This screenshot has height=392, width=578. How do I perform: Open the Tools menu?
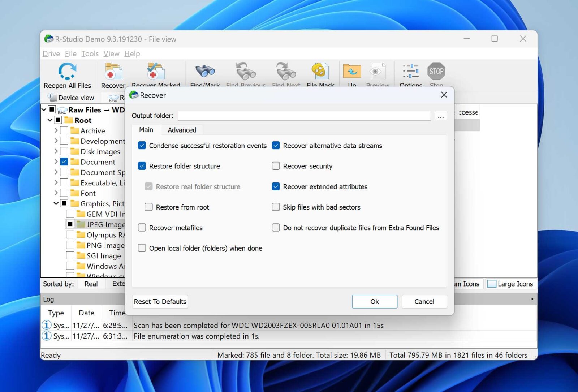pos(90,53)
